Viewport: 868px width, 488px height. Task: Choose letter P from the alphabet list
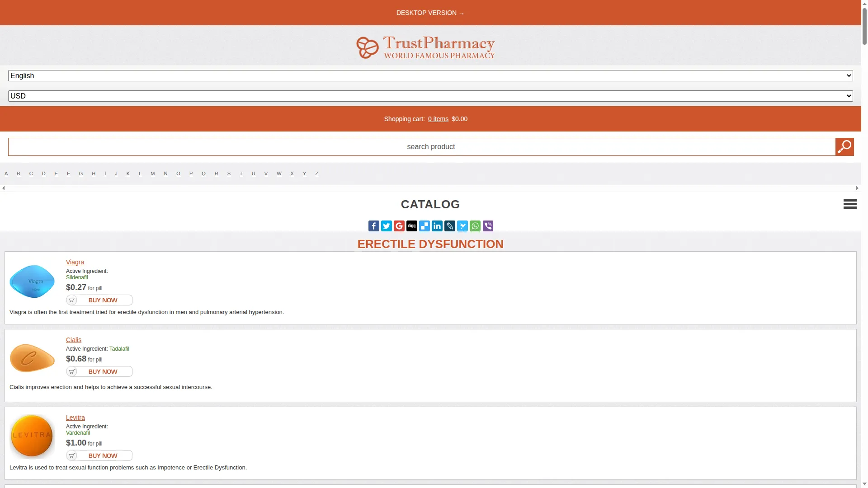coord(191,174)
